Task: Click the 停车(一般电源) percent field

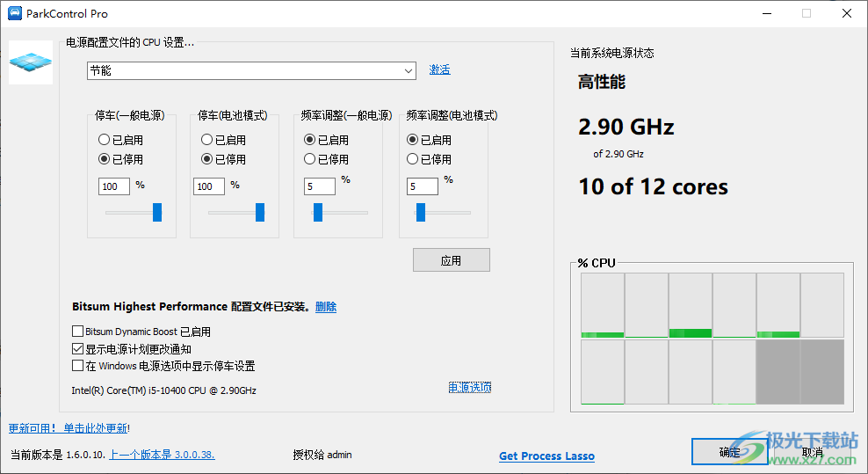Action: pyautogui.click(x=114, y=186)
